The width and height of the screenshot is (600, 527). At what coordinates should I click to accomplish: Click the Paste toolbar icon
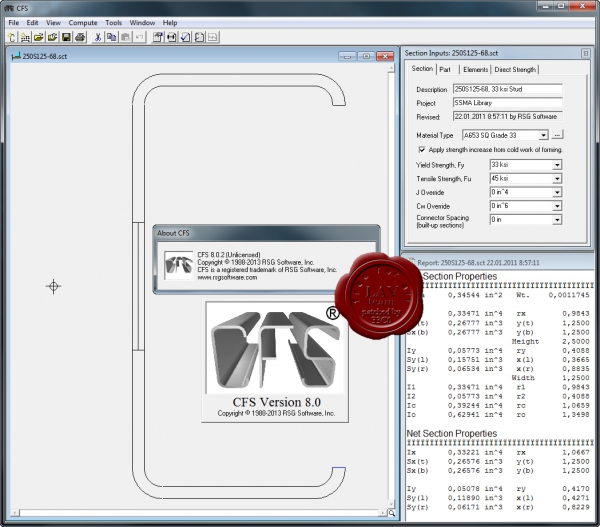pyautogui.click(x=125, y=37)
